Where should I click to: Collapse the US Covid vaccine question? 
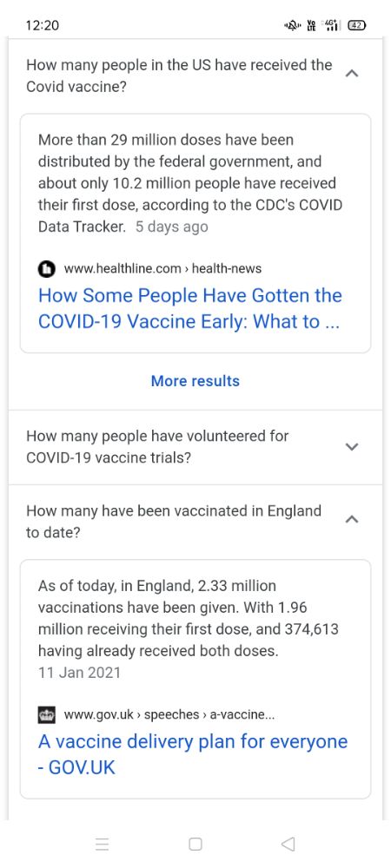click(x=352, y=73)
